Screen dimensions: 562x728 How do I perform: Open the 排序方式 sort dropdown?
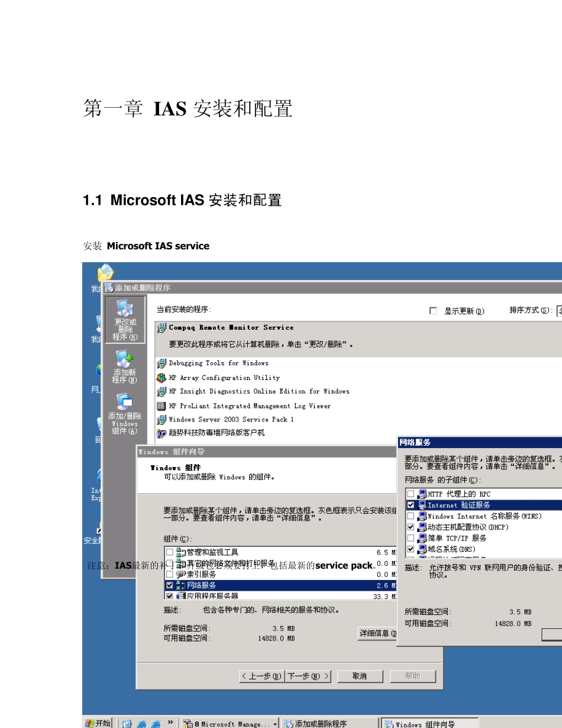558,311
